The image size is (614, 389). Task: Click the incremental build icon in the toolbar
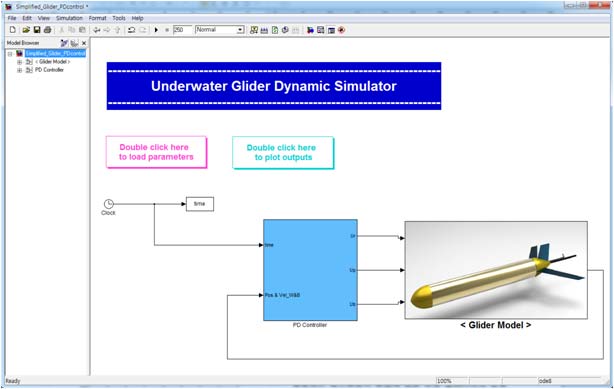264,30
